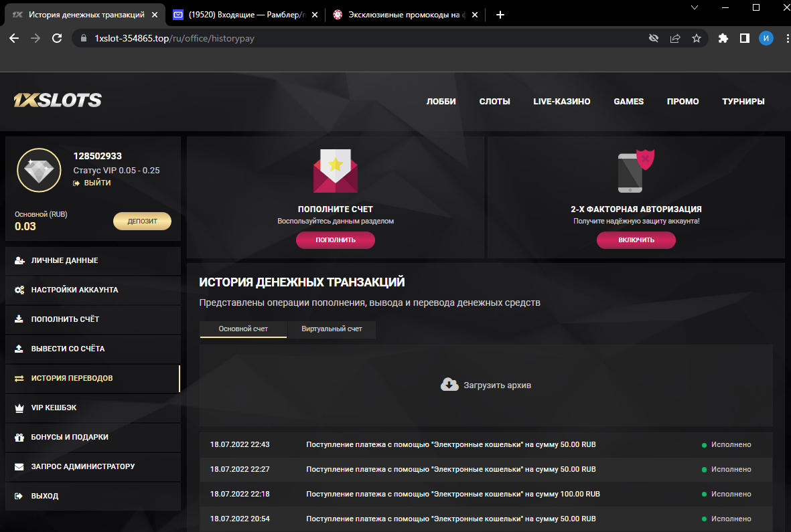
Task: Close the Эксклюзивные промокоды tab
Action: [475, 15]
